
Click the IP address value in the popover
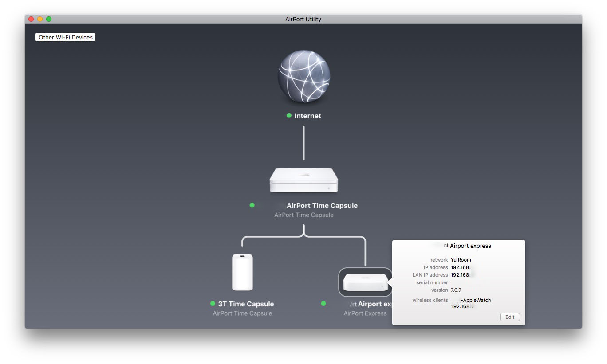(x=460, y=267)
